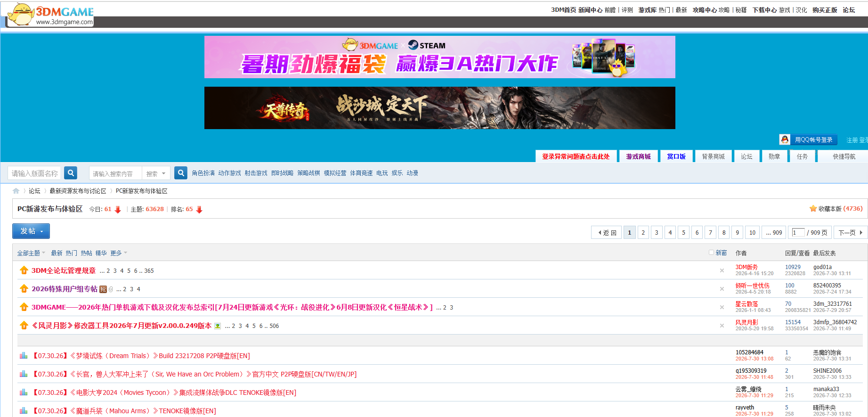868x417 pixels.
Task: Click the X icon on 风灵月影 row
Action: click(722, 326)
